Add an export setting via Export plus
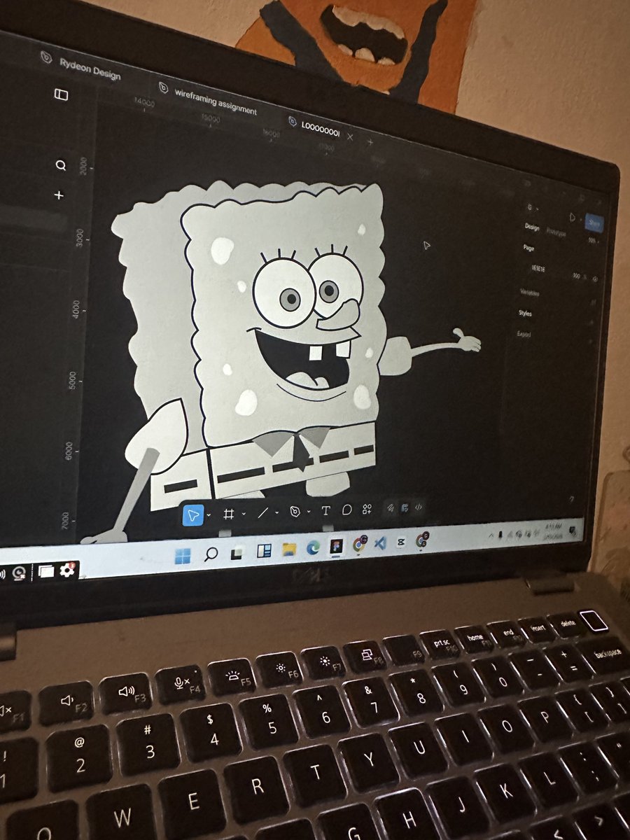Image resolution: width=630 pixels, height=840 pixels. (591, 341)
